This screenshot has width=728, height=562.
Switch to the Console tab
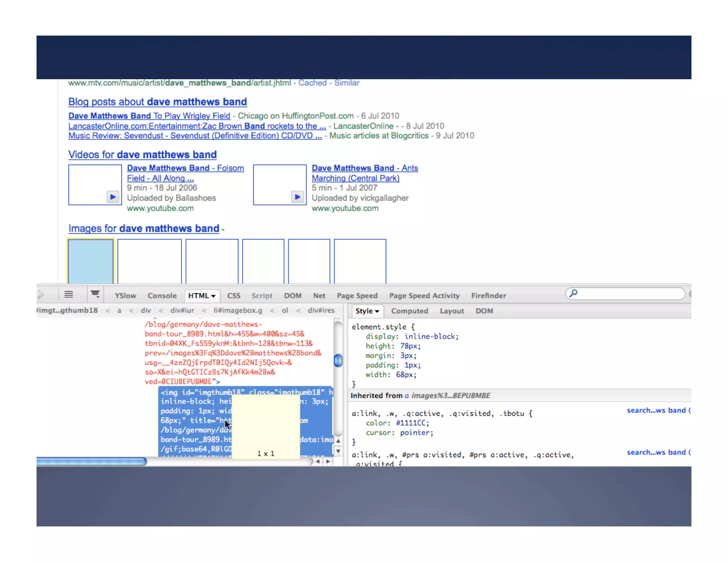click(162, 296)
